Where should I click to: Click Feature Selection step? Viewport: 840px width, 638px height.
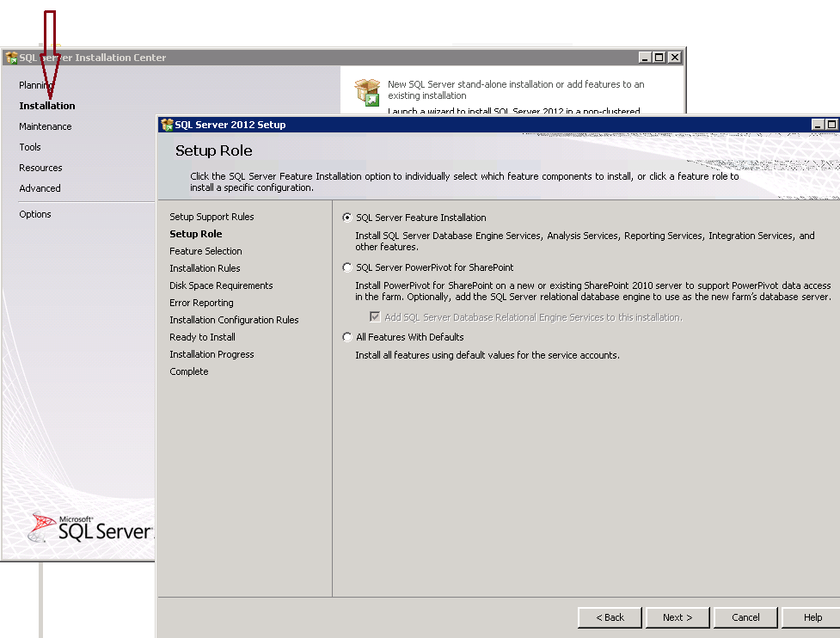(205, 251)
